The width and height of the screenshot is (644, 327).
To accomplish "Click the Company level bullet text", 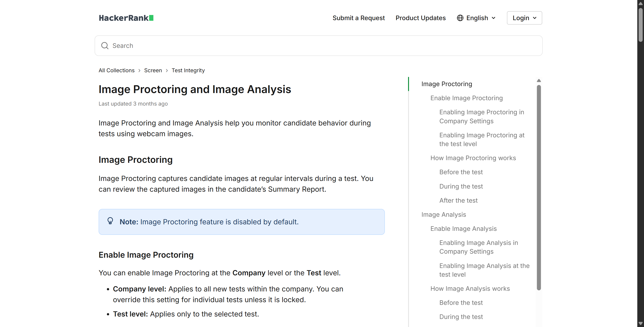I will pyautogui.click(x=228, y=294).
